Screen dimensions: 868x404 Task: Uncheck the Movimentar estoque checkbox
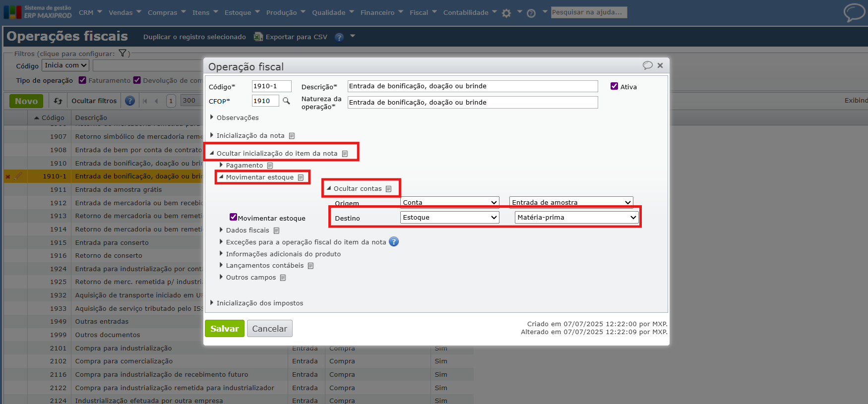233,217
